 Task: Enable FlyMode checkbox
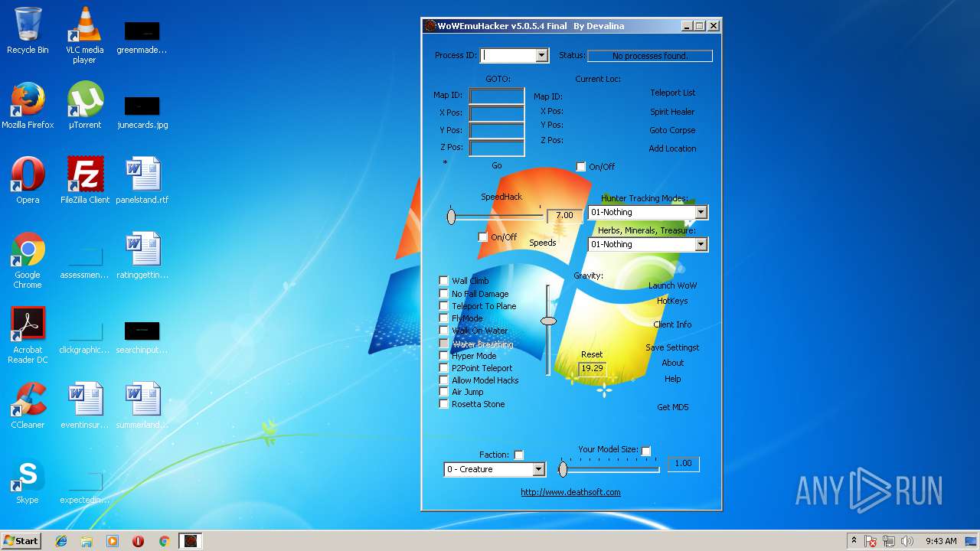click(x=443, y=318)
